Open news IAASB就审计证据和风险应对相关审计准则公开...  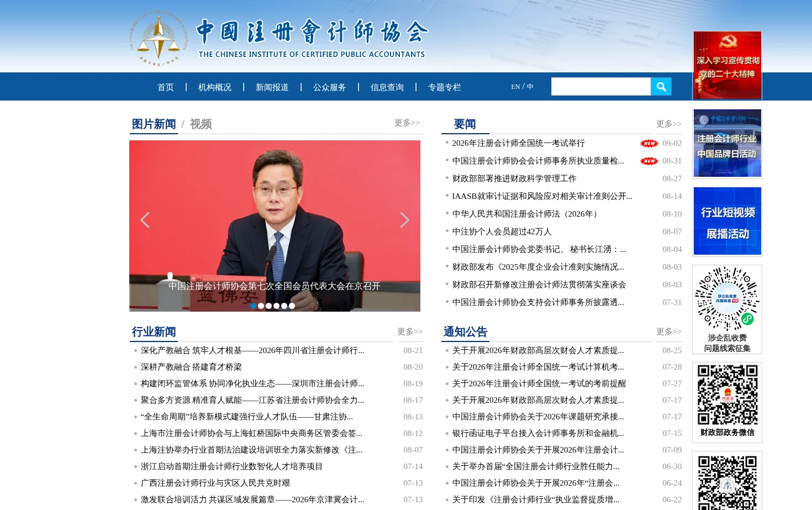542,196
